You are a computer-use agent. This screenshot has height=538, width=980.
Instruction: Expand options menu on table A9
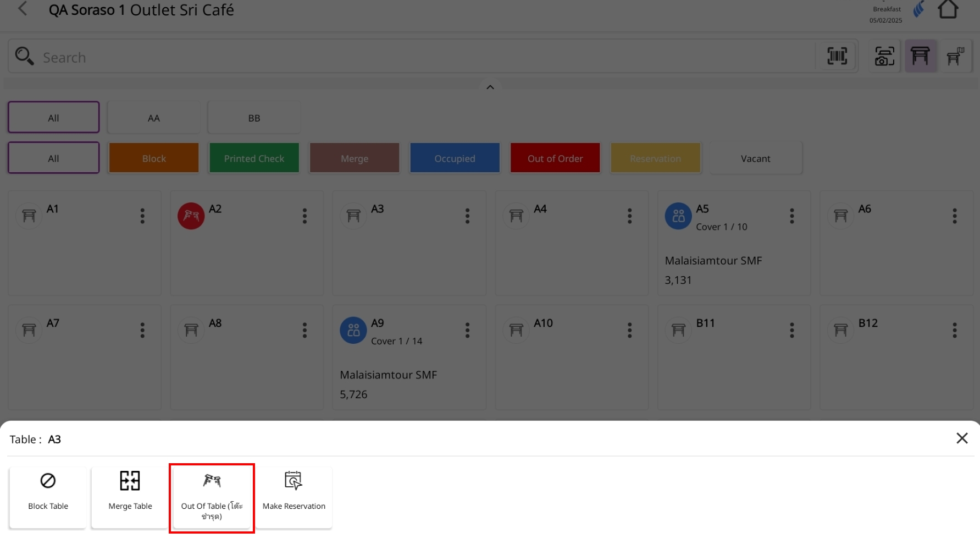click(x=467, y=331)
